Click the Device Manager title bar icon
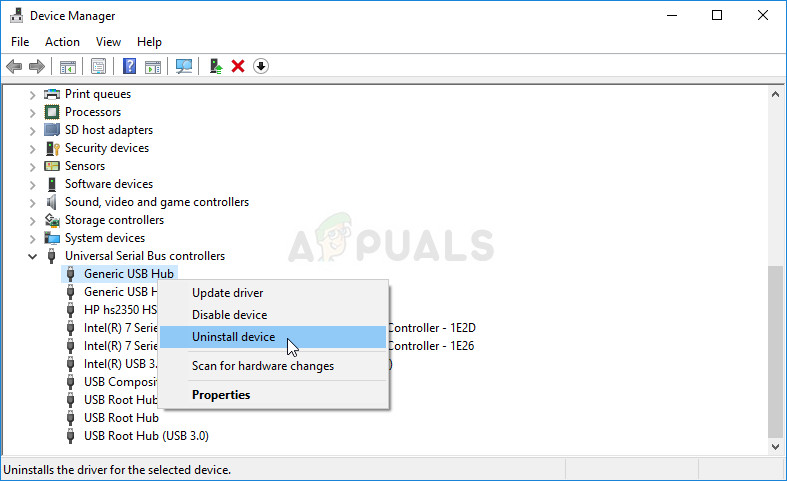 16,16
